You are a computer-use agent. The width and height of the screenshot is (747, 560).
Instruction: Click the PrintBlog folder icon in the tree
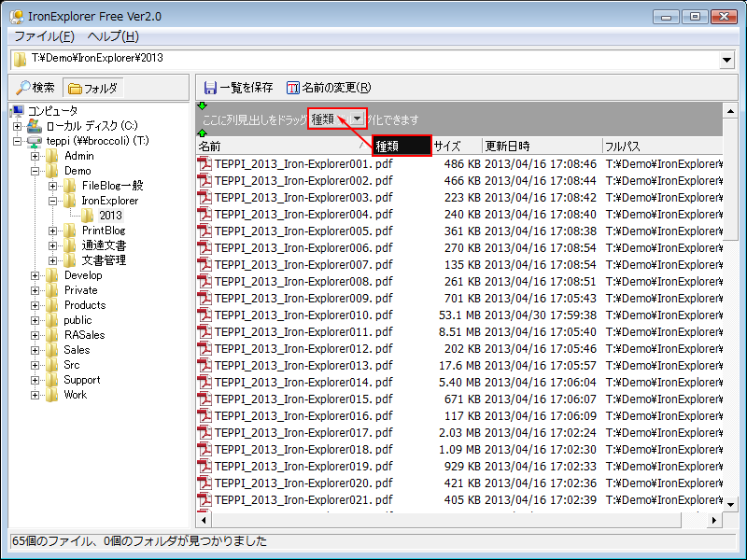coord(69,231)
